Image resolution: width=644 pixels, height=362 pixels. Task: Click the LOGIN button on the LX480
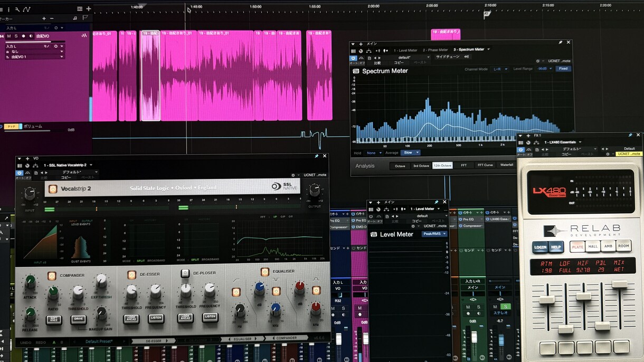(x=540, y=247)
